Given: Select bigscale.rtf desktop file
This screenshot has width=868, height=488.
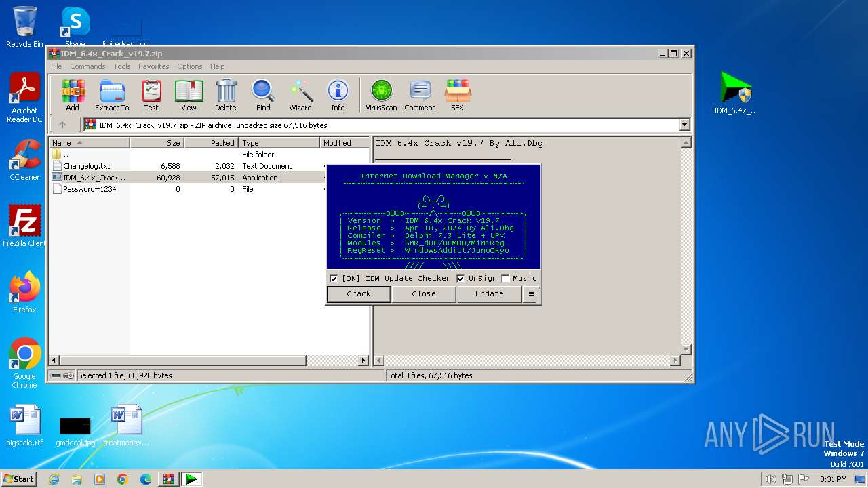Looking at the screenshot, I should click(24, 426).
